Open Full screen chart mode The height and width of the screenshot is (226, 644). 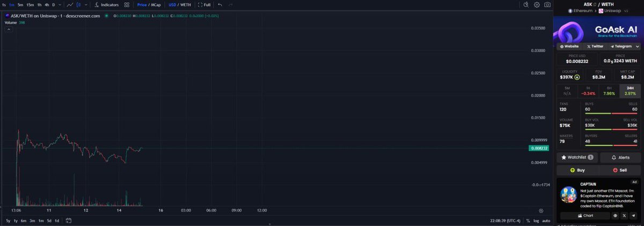click(204, 5)
